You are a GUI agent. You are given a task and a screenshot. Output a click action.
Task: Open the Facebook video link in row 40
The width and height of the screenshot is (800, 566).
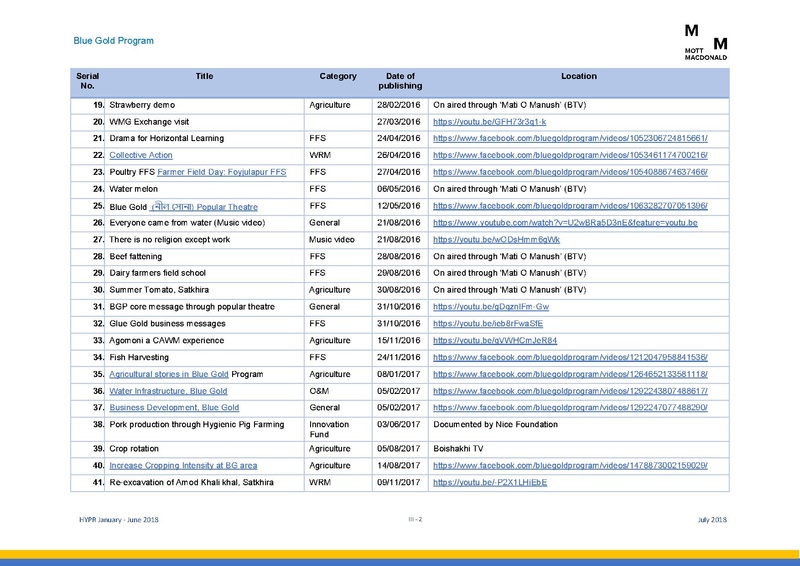[570, 465]
